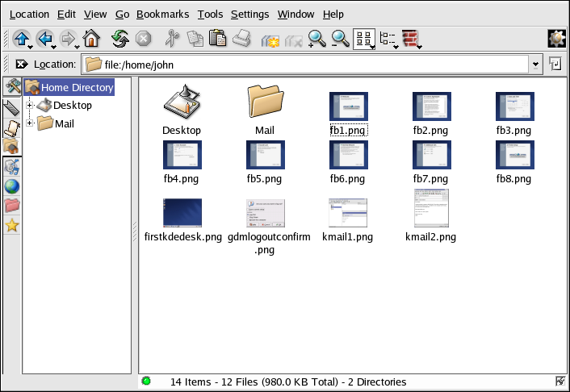Click the Print toolbar icon
570x392 pixels.
[x=241, y=38]
